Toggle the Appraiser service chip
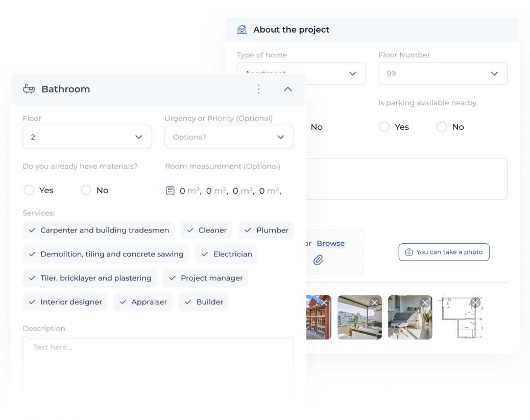Screen dimensions: 530x420 143,302
